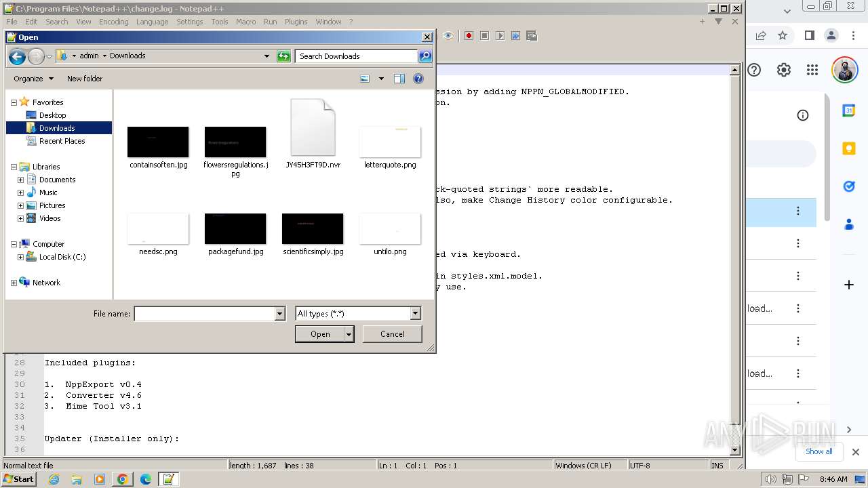Run macro multiple times

[x=516, y=35]
